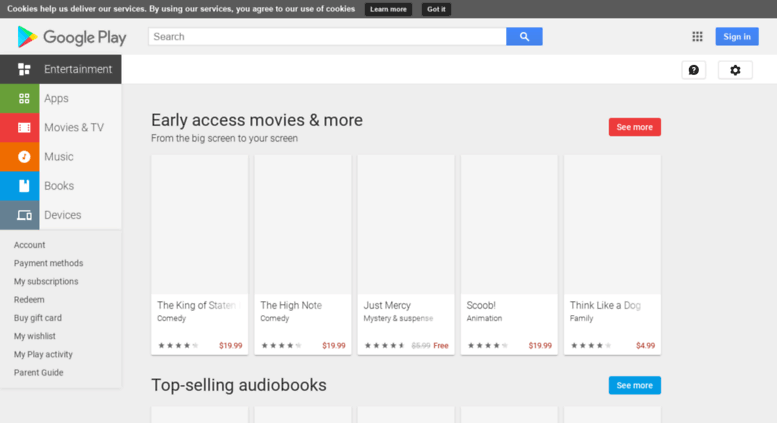Open the help question mark icon

click(694, 70)
